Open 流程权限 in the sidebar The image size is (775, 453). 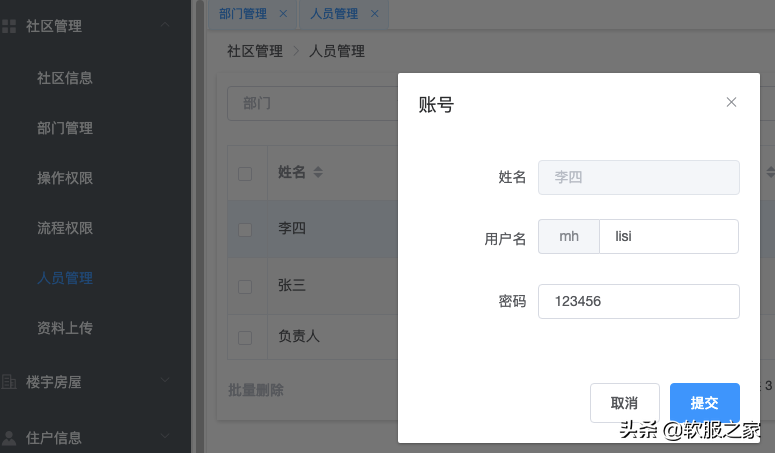coord(65,228)
